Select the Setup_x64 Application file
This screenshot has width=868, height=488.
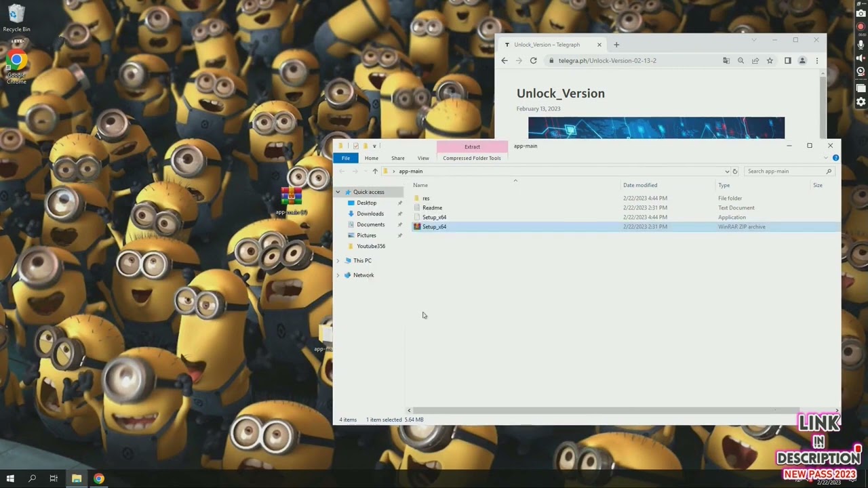[434, 218]
